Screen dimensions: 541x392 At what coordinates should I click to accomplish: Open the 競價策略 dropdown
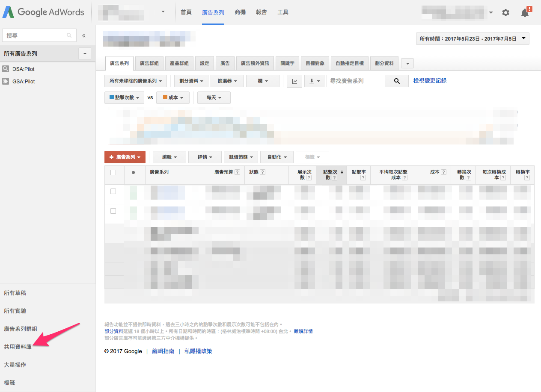[241, 157]
